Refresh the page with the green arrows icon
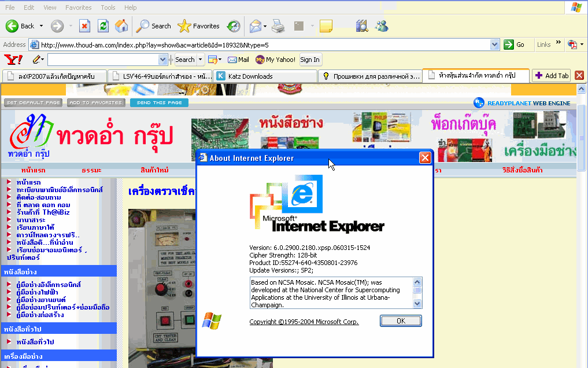588x368 pixels. (103, 26)
